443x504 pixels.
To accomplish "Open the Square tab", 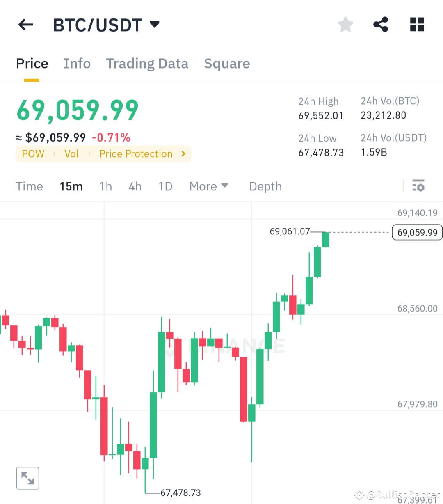I will click(227, 64).
